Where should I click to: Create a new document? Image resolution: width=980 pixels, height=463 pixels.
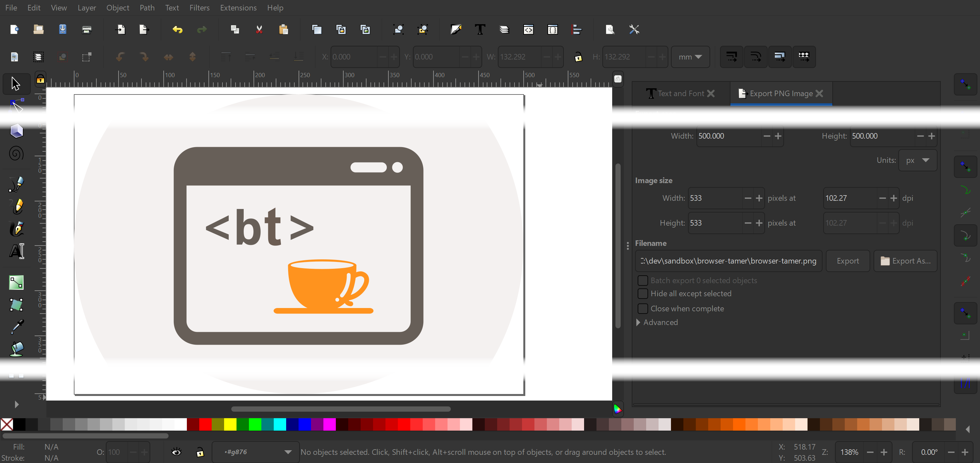coord(14,29)
